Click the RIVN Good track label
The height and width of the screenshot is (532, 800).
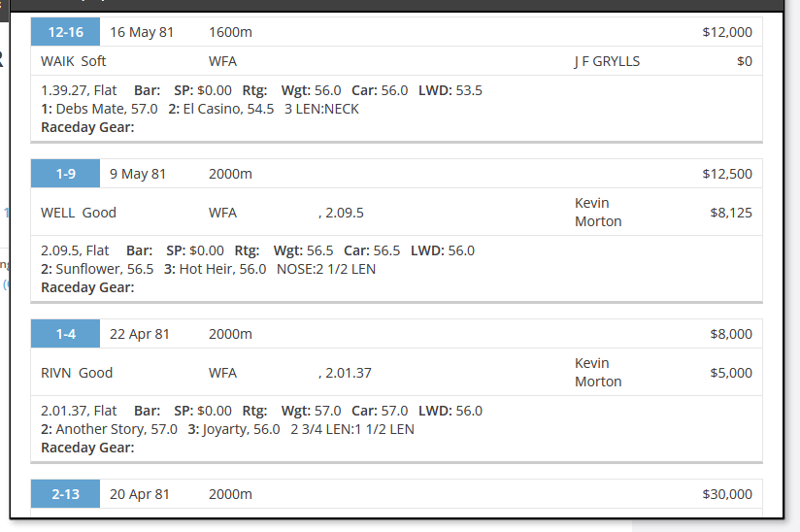click(x=77, y=373)
